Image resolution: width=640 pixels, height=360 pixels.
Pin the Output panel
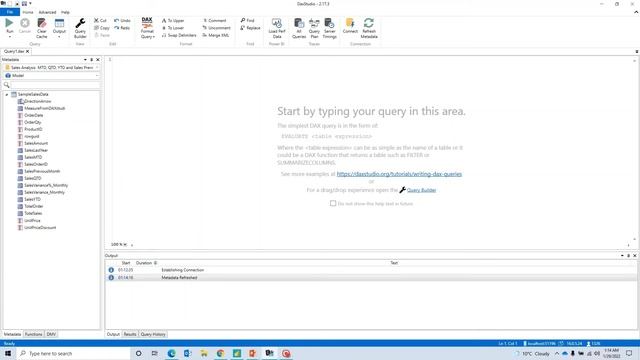(629, 256)
